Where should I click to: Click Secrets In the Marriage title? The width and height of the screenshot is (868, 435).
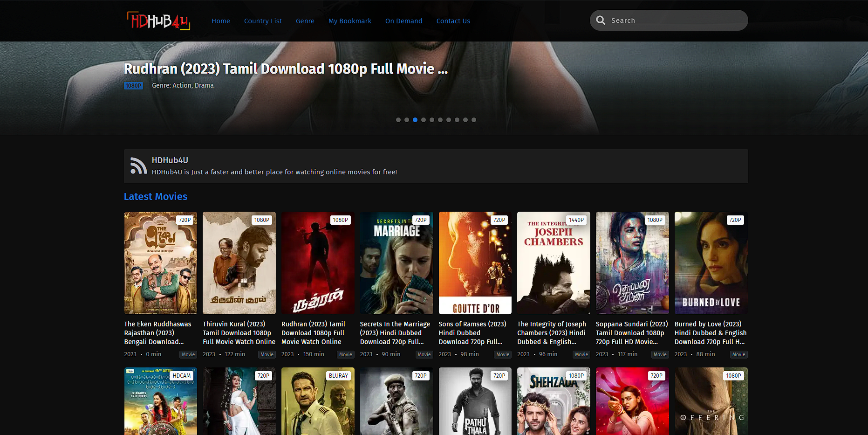[x=395, y=333]
